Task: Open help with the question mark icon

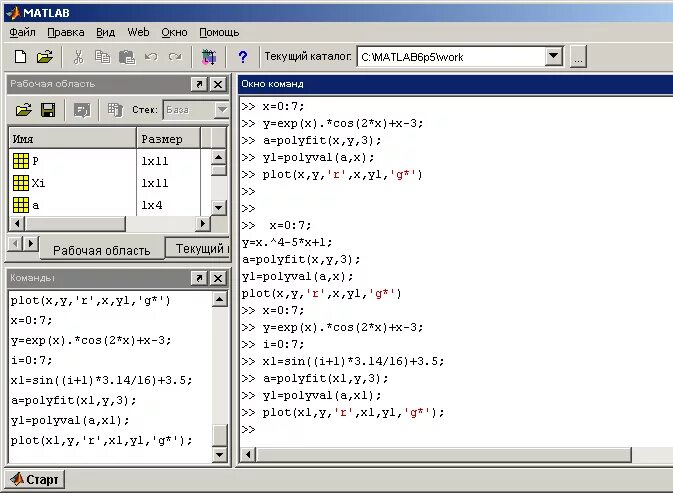Action: [243, 56]
